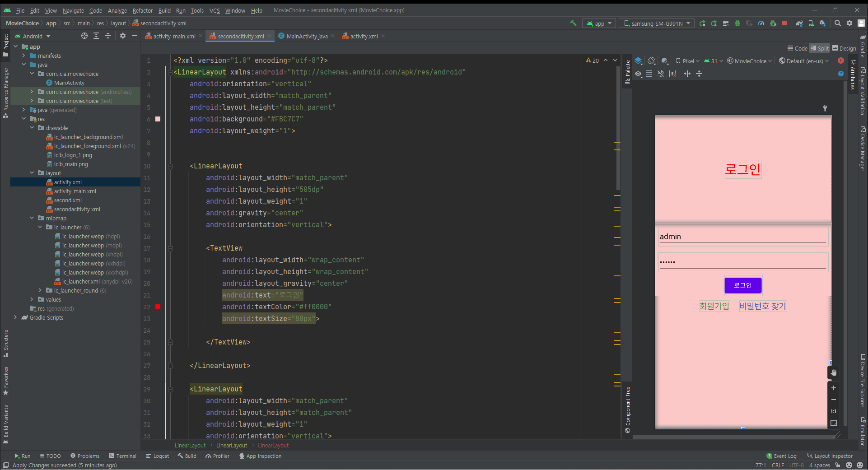Toggle View Options eye icon in design toolbar
Screen dimensions: 868x470
click(638, 74)
